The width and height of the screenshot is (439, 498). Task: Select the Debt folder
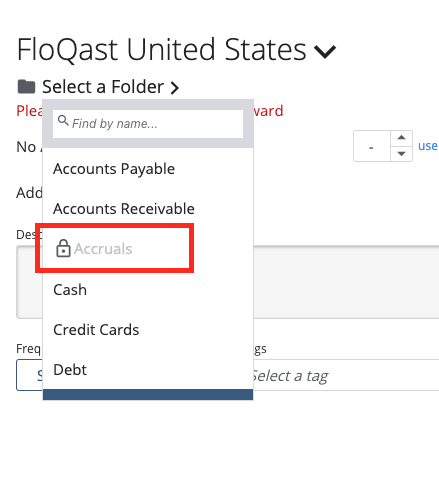pyautogui.click(x=148, y=370)
